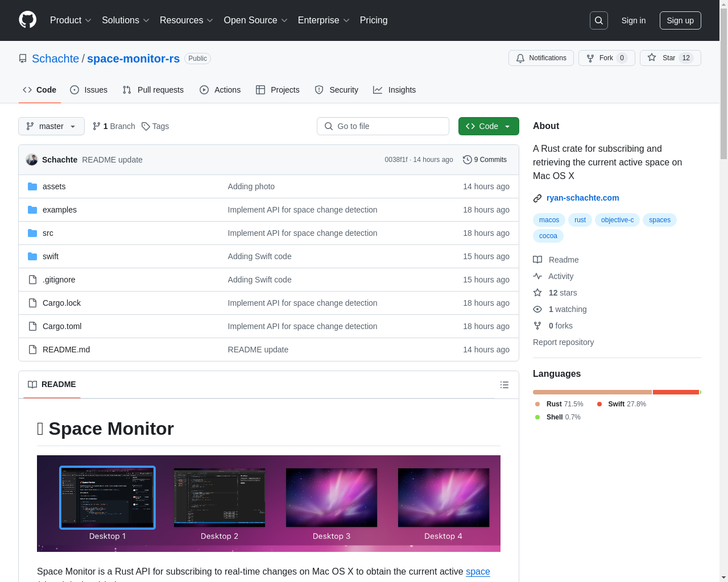Click the green Shell language dot
This screenshot has width=728, height=582.
537,417
